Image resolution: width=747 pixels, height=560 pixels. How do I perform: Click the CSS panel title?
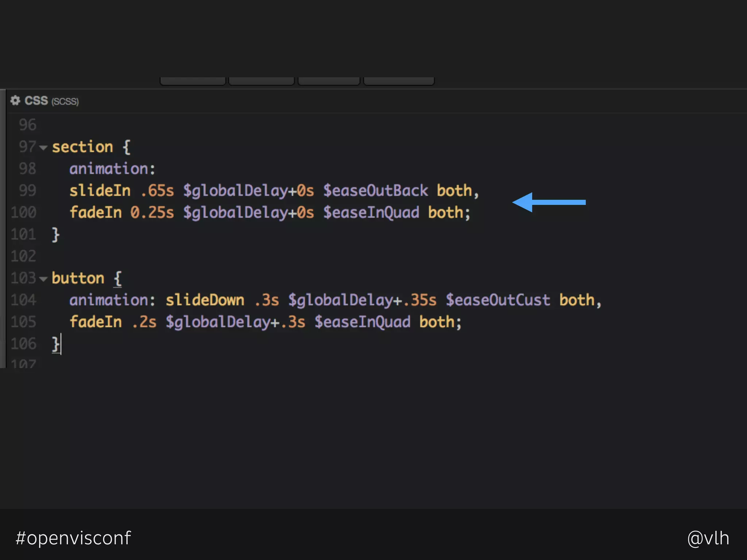(x=36, y=101)
